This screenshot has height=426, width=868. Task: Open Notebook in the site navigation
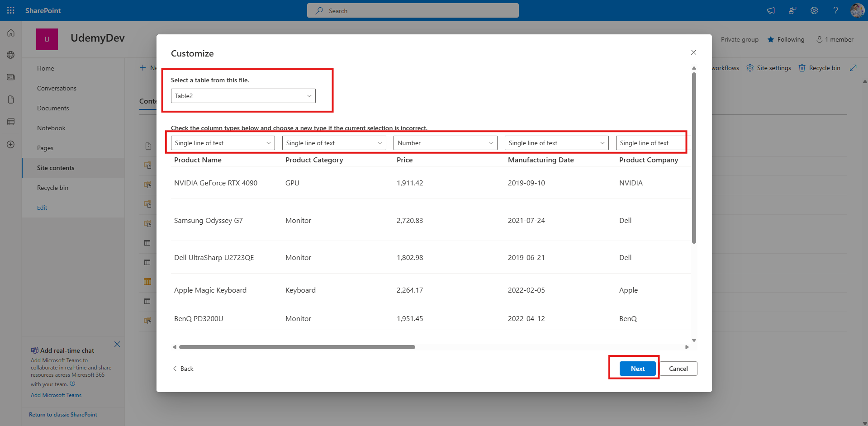[51, 128]
